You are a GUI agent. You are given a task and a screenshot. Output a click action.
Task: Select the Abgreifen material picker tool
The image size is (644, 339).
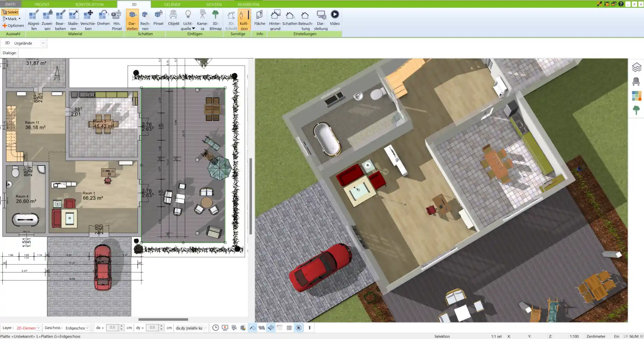point(34,20)
